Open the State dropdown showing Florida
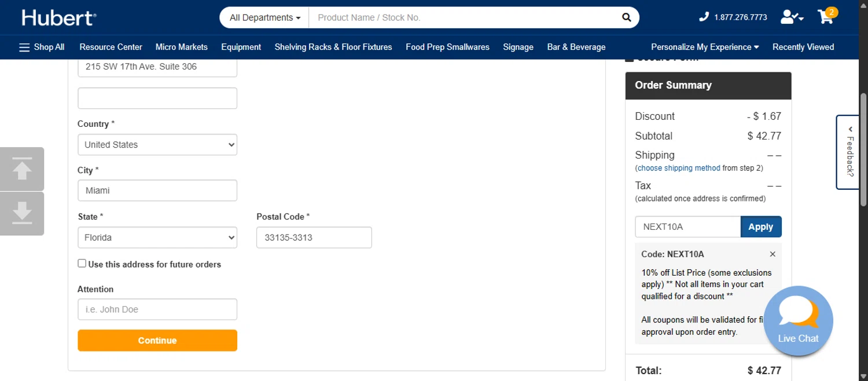Screen dimensions: 868x381 pos(157,237)
